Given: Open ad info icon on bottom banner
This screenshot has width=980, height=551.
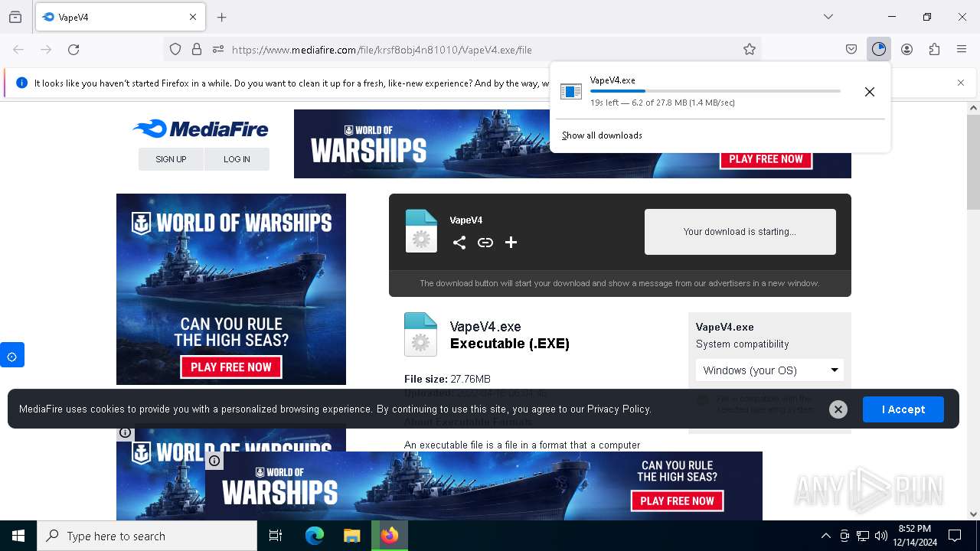Looking at the screenshot, I should (x=214, y=461).
